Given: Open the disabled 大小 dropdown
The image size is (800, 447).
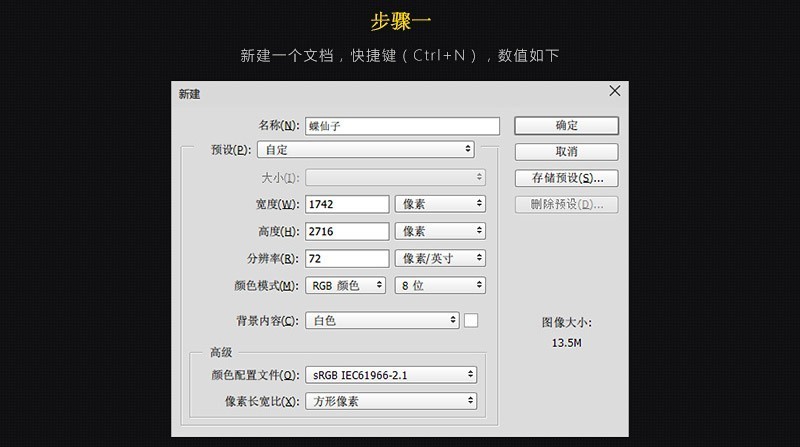Looking at the screenshot, I should click(x=395, y=178).
